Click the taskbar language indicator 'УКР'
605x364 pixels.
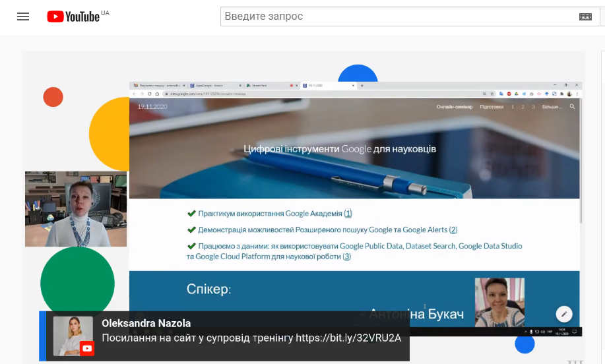coord(550,332)
